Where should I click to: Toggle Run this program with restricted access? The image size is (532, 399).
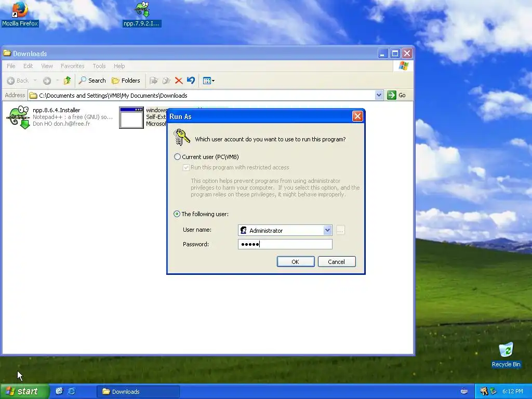pyautogui.click(x=186, y=167)
